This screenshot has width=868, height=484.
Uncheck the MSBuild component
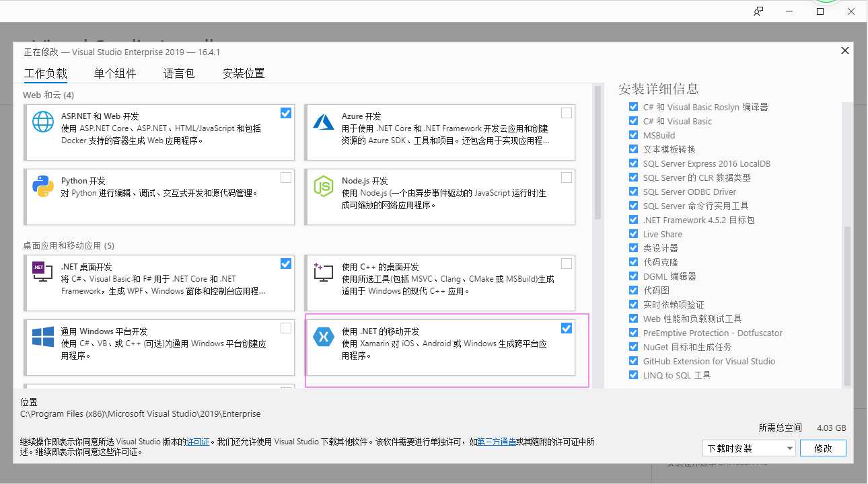(x=633, y=135)
